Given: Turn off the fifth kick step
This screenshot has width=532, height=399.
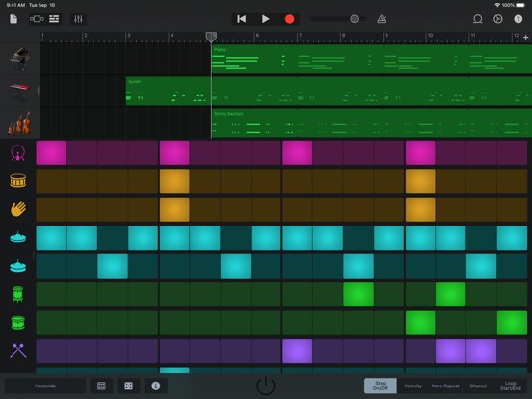Looking at the screenshot, I should pos(174,152).
